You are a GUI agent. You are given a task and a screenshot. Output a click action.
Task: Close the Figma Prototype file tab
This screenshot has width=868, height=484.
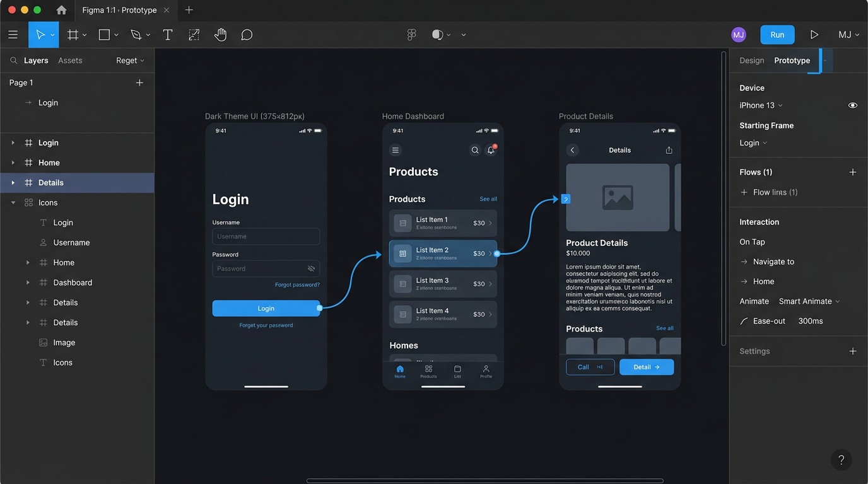coord(167,10)
